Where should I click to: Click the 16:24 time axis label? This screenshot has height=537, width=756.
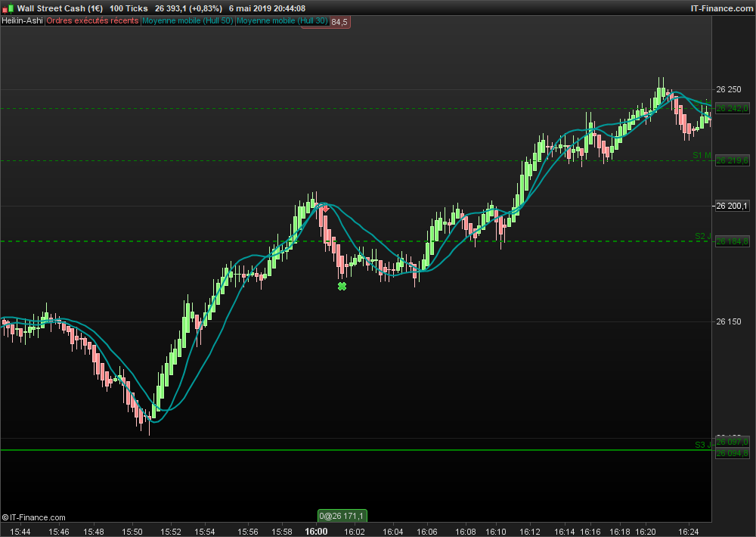pyautogui.click(x=689, y=532)
